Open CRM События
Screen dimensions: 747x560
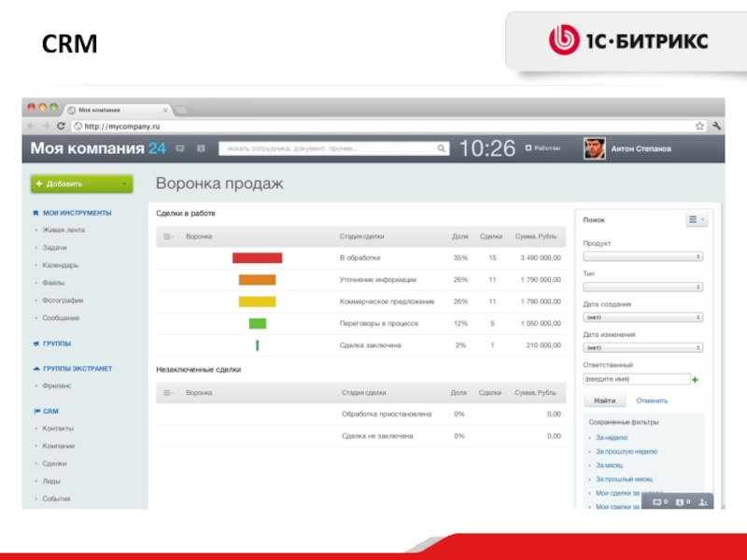(56, 499)
